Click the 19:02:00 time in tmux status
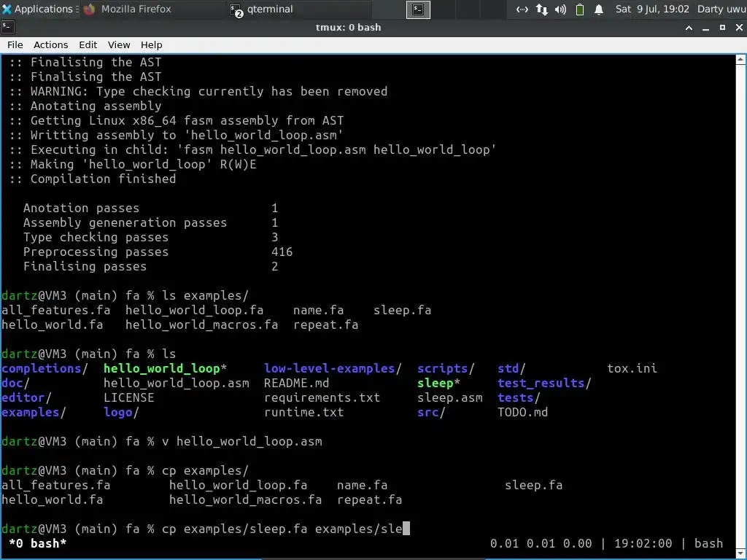This screenshot has height=560, width=747. coord(643,543)
